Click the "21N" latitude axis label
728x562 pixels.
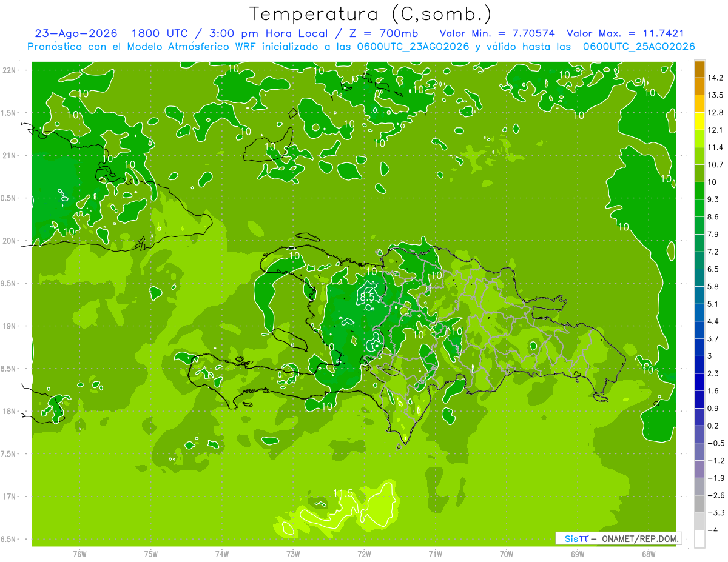[10, 156]
